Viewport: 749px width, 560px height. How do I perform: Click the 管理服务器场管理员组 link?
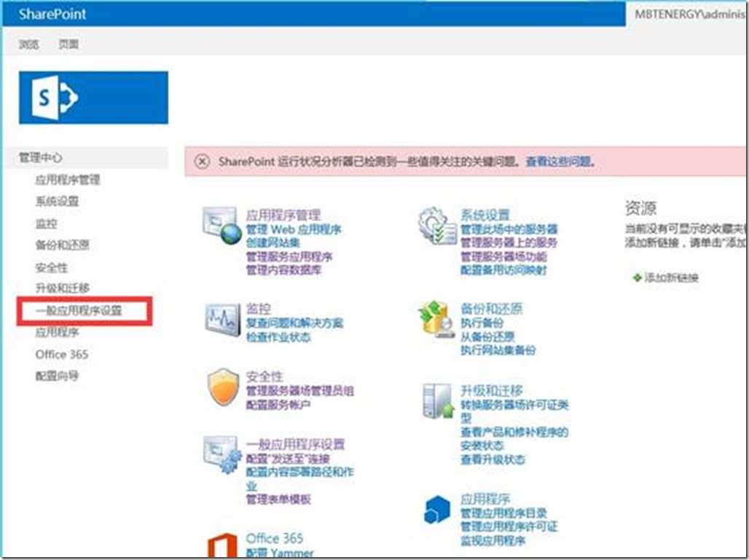[300, 391]
